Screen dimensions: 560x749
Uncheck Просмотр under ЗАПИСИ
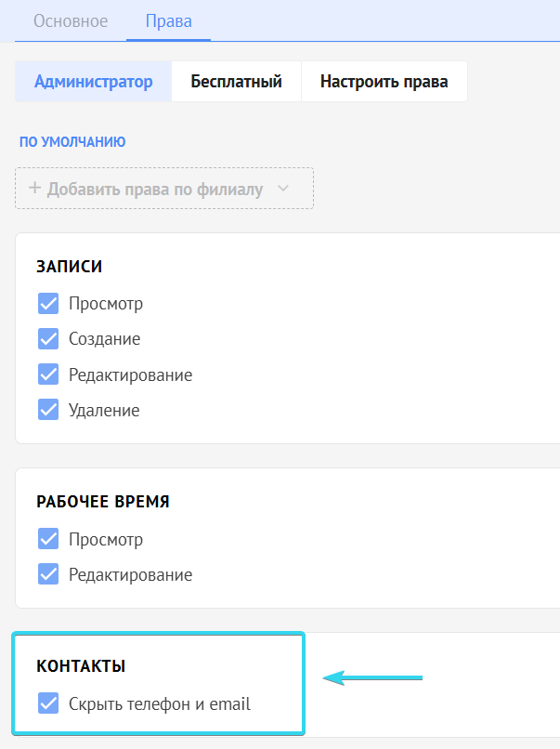click(x=48, y=303)
